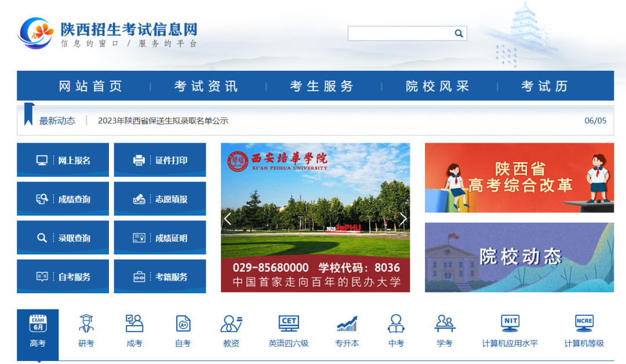Screen dimensions: 626x364
Task: Advance carousel with right arrow
Action: (403, 219)
